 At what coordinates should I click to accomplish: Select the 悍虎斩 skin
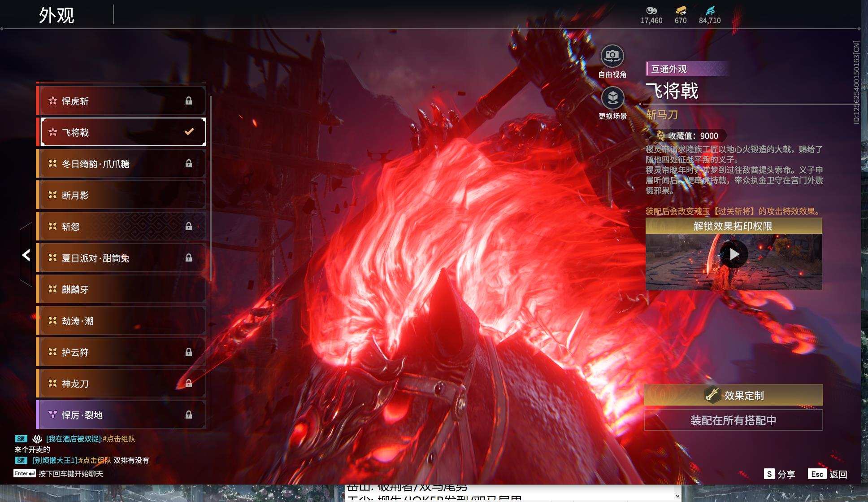tap(121, 101)
